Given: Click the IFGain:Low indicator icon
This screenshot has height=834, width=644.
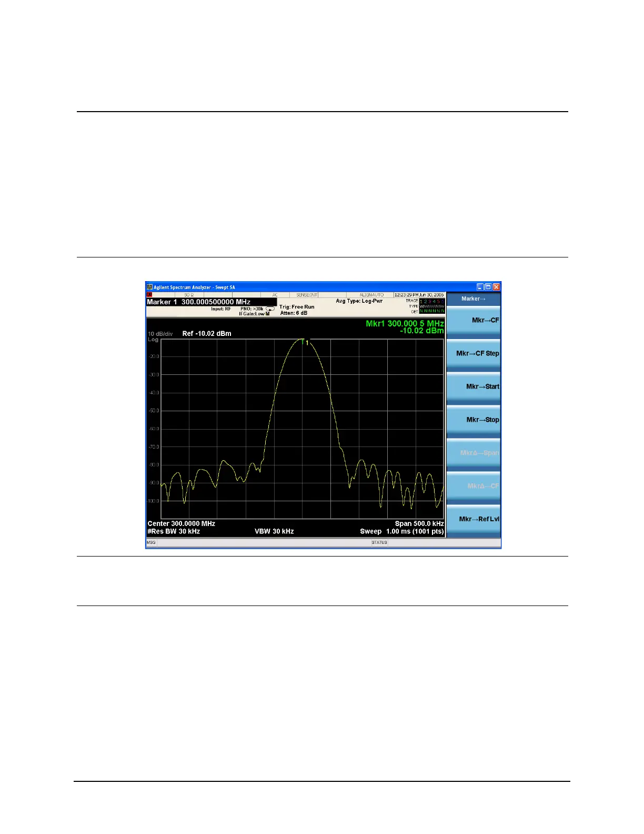Looking at the screenshot, I should pos(268,314).
